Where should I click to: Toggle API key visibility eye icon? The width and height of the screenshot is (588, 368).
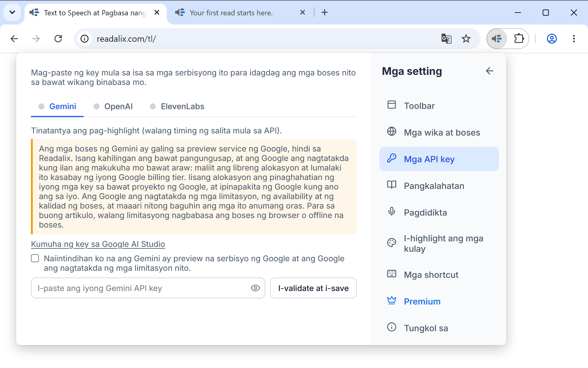255,288
